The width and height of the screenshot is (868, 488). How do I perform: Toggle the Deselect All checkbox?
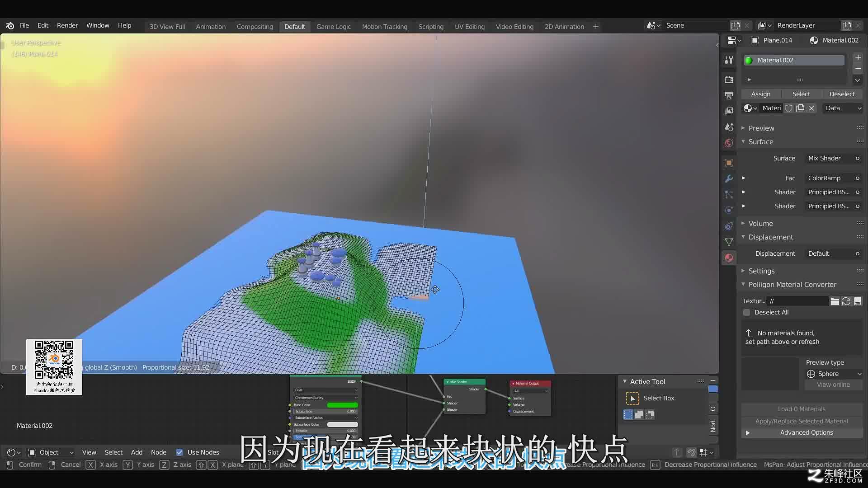pyautogui.click(x=746, y=312)
